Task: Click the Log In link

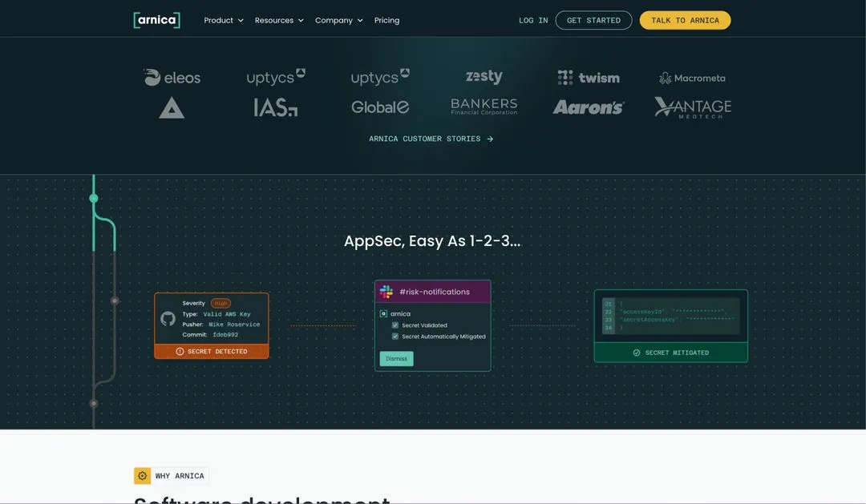Action: coord(533,20)
